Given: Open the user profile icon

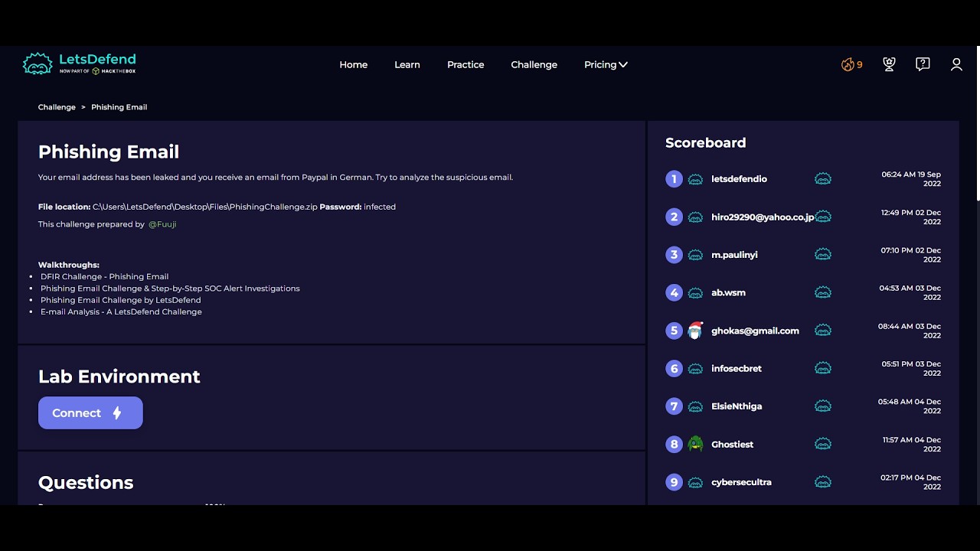Looking at the screenshot, I should point(956,65).
